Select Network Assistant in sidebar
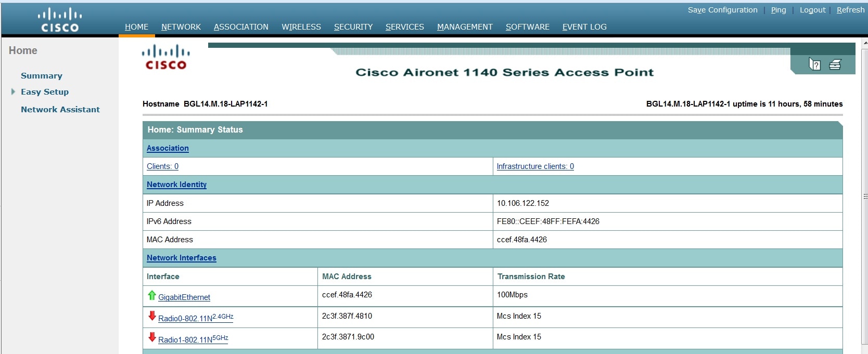 pos(60,109)
